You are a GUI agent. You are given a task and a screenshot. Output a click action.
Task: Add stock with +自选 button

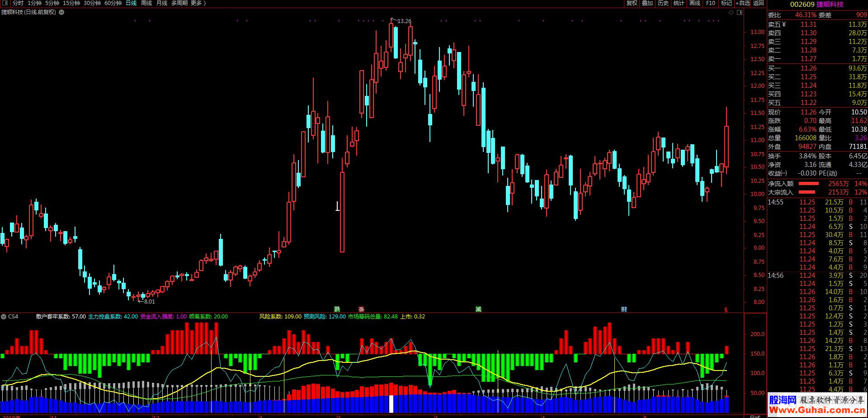(743, 3)
